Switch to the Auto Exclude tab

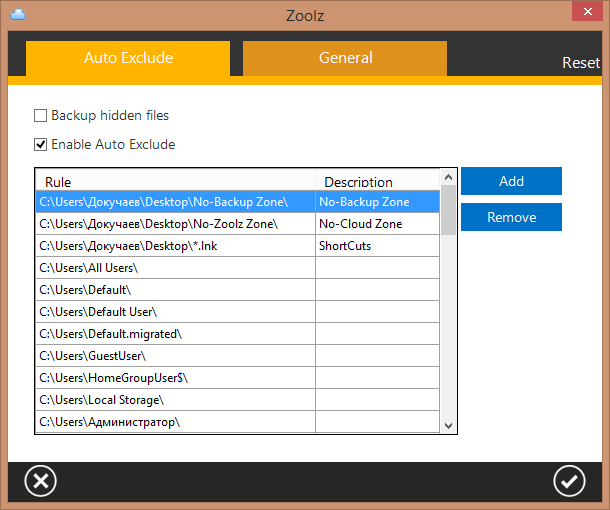128,58
